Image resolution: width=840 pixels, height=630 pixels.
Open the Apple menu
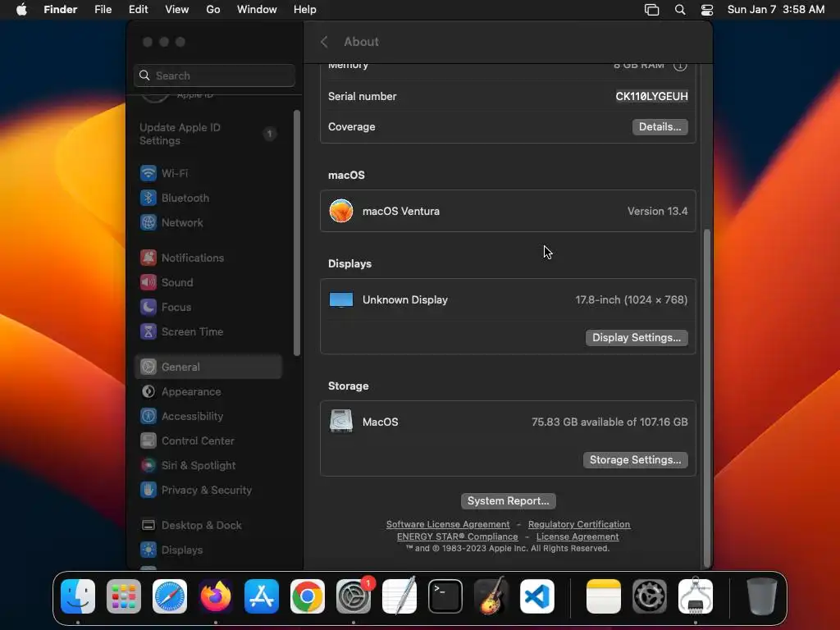pyautogui.click(x=21, y=10)
